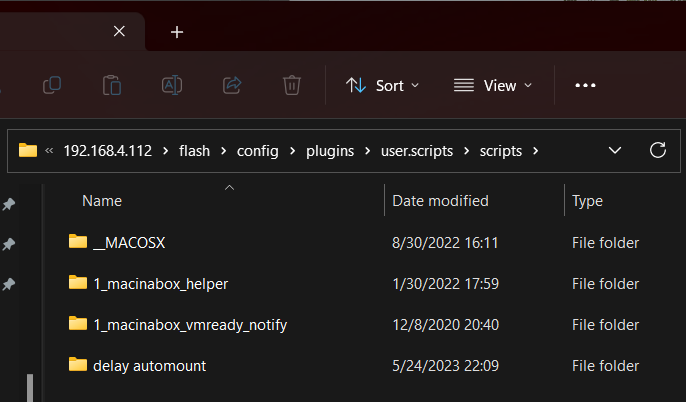686x402 pixels.
Task: Refresh the current folder listing
Action: (x=658, y=150)
